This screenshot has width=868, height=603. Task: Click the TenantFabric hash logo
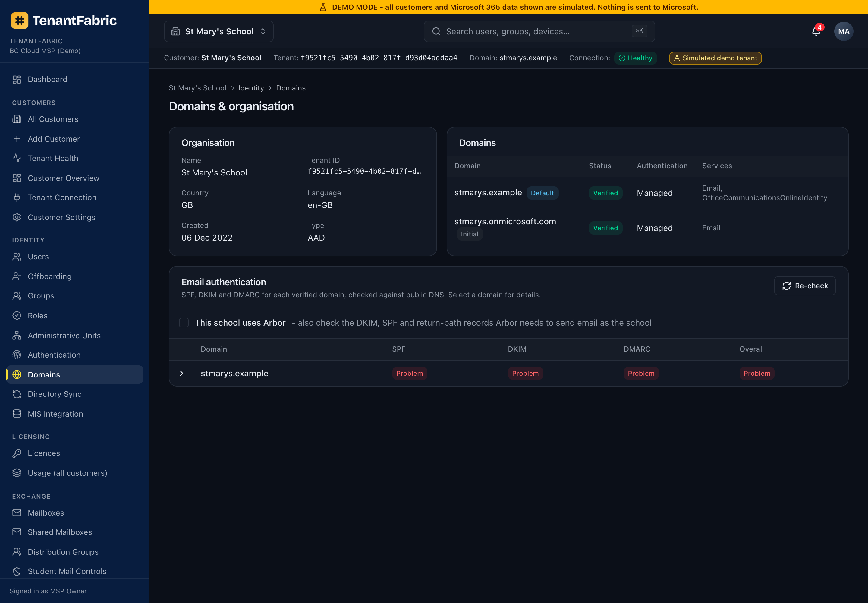click(20, 21)
